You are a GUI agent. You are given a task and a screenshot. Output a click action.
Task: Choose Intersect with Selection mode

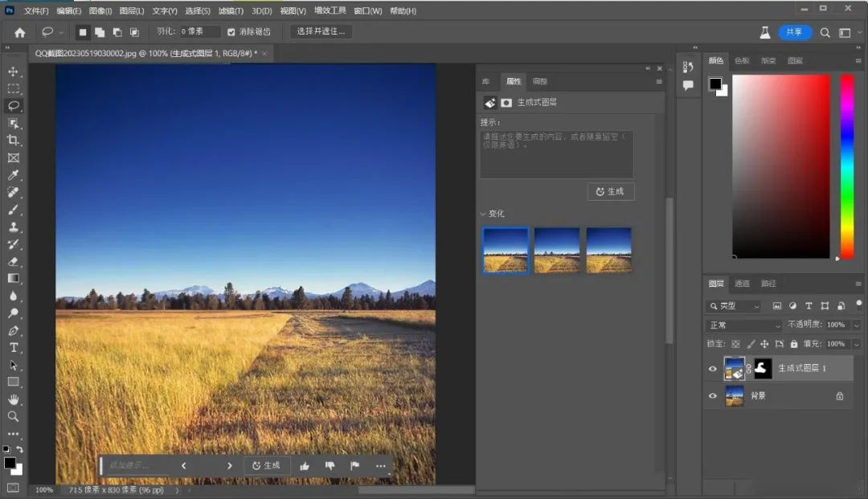click(134, 32)
